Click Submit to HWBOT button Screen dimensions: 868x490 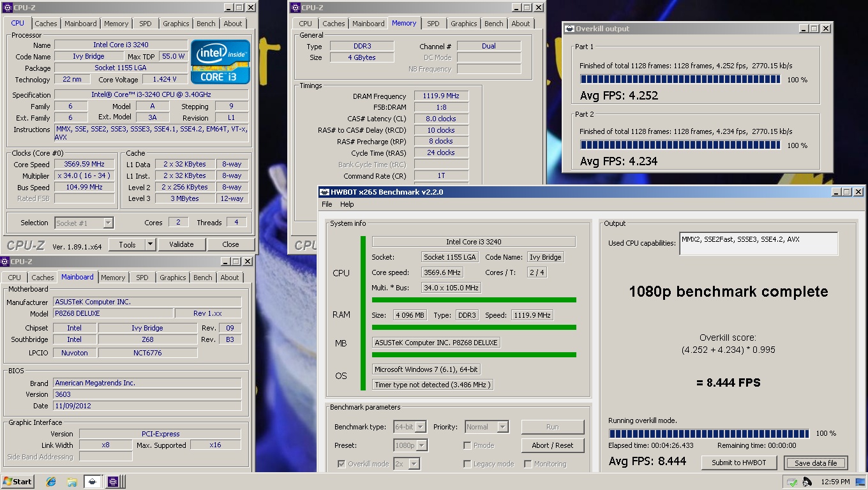(x=740, y=463)
